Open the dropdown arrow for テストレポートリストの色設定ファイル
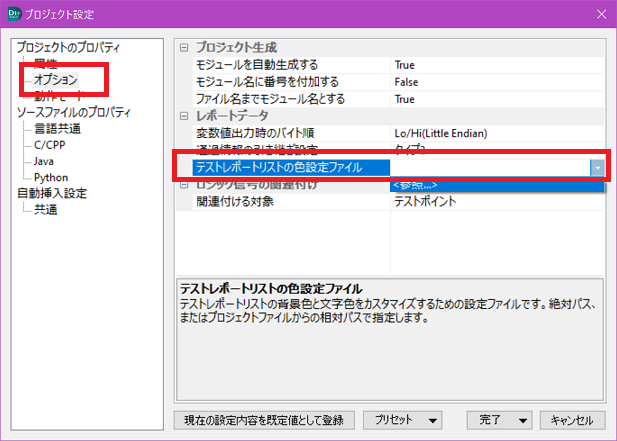Screen dimensions: 617x441 (597, 168)
